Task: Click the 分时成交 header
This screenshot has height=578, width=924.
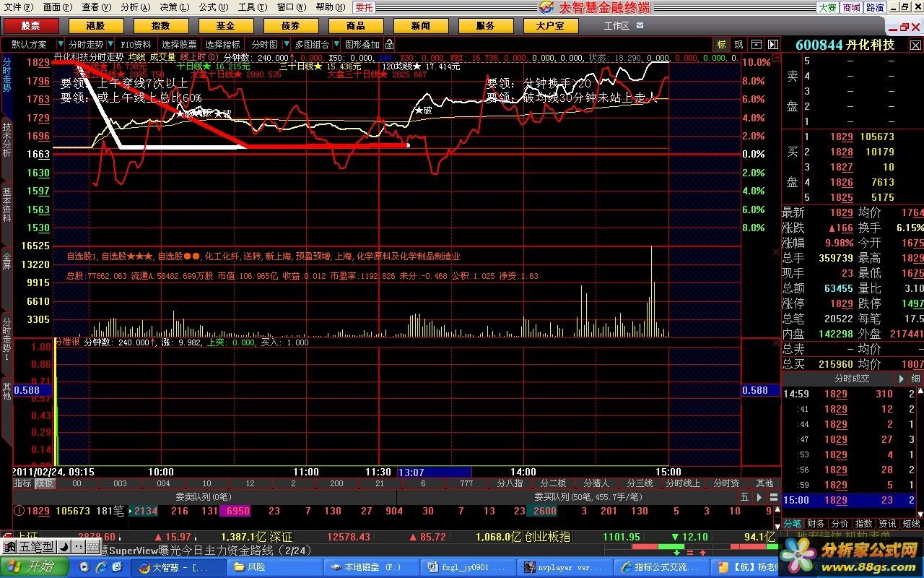Action: coord(853,379)
